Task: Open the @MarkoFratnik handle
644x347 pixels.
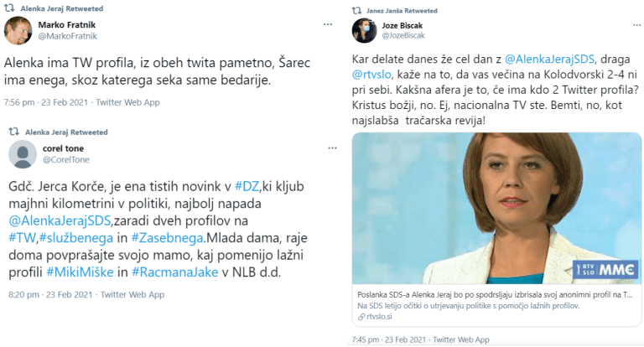Action: pyautogui.click(x=67, y=36)
